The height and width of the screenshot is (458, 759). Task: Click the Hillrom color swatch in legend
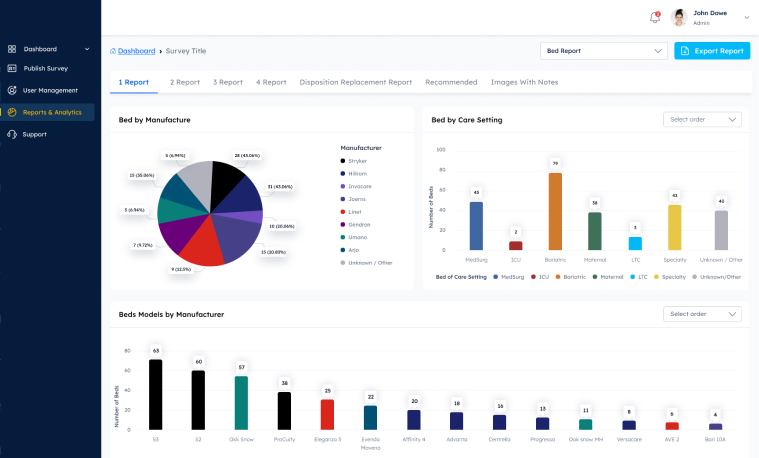[343, 173]
